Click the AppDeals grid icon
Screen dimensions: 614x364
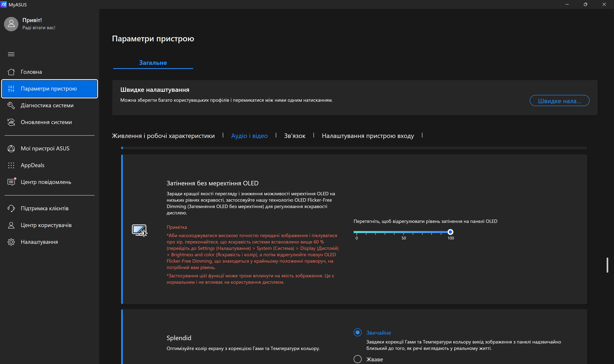(11, 165)
